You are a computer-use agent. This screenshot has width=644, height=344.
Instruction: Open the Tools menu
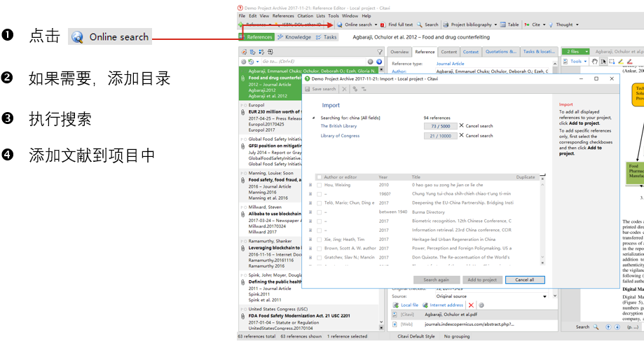click(334, 16)
